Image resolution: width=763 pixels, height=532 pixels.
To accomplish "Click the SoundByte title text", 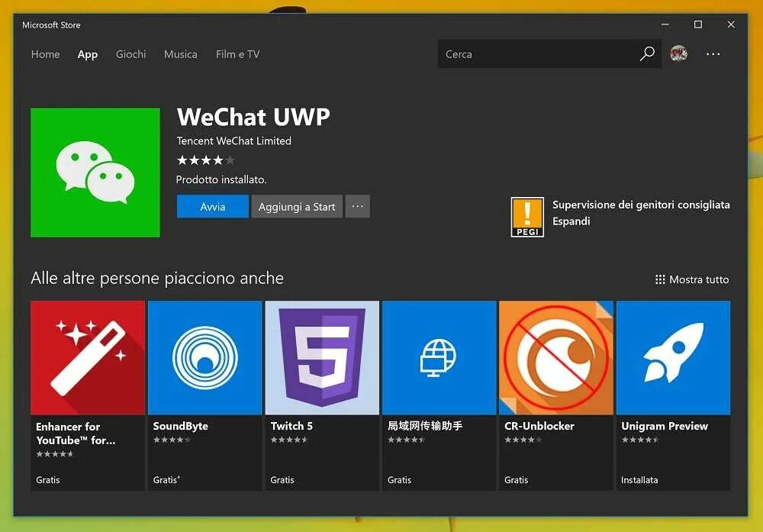I will pyautogui.click(x=181, y=426).
